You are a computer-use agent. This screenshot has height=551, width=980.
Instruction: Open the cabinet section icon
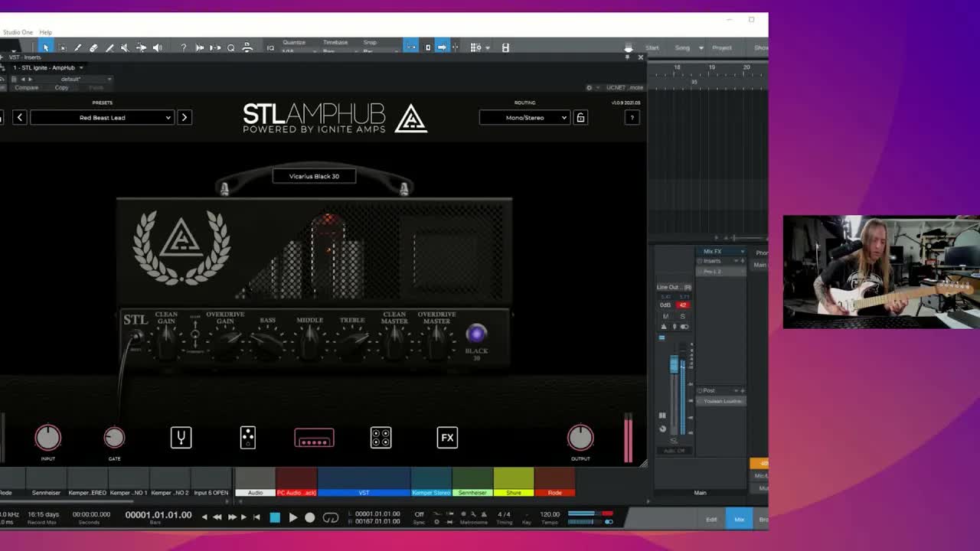click(x=381, y=438)
